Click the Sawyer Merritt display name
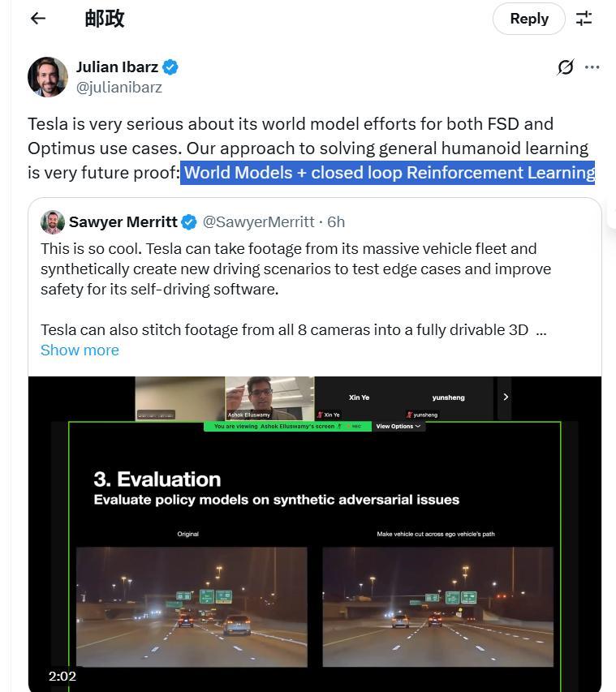616x692 pixels. point(123,222)
